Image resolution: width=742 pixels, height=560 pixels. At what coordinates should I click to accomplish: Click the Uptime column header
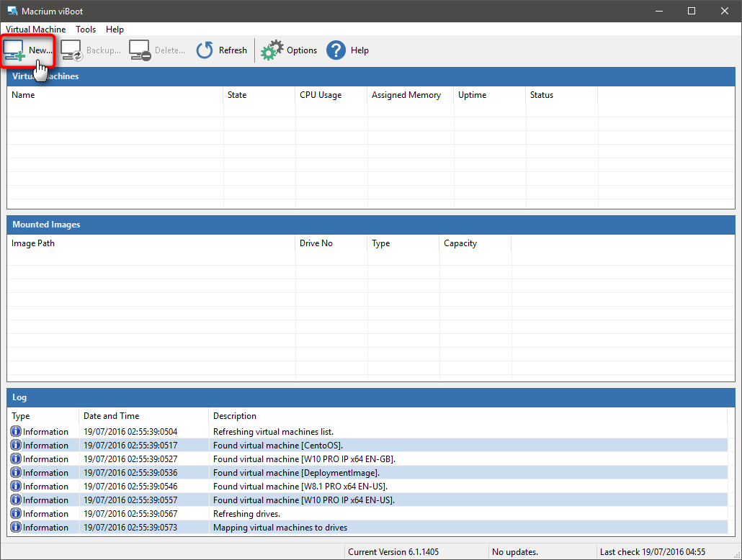(490, 95)
